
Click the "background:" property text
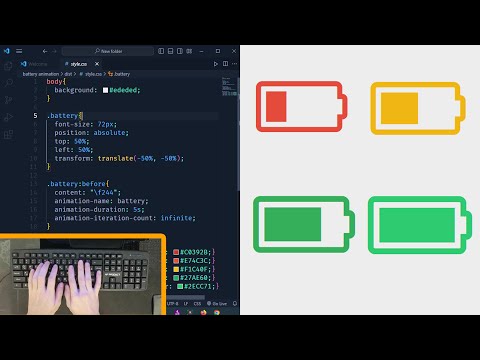pyautogui.click(x=76, y=90)
